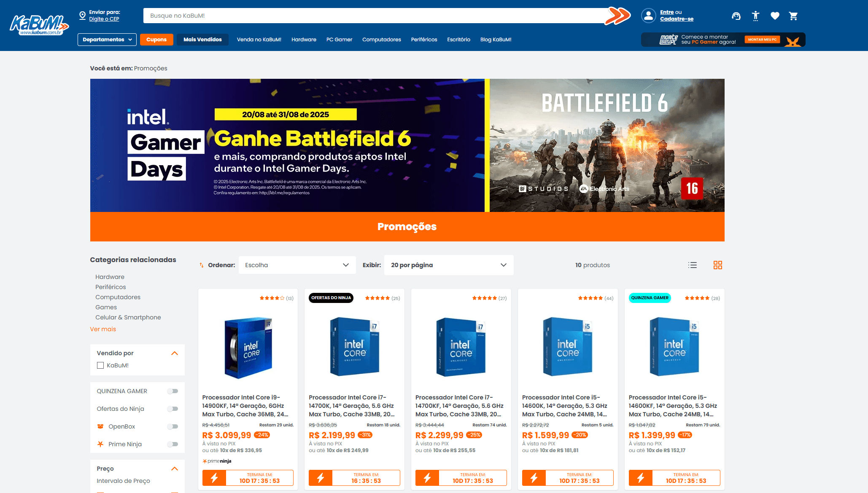This screenshot has width=868, height=493.
Task: Open Games related category link
Action: 106,307
